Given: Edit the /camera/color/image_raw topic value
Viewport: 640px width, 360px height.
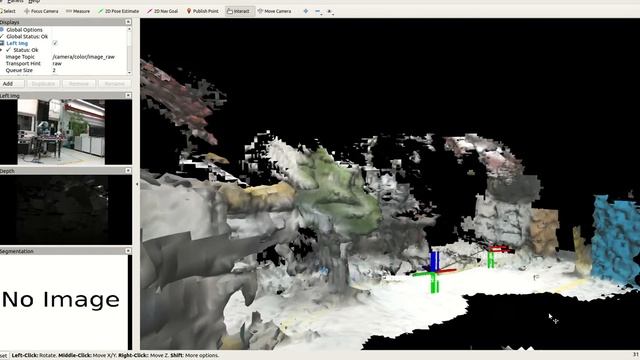Looking at the screenshot, I should [x=83, y=57].
